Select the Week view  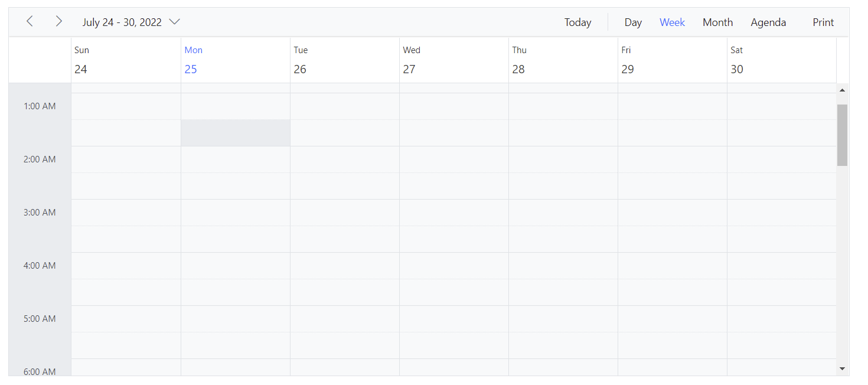(672, 22)
